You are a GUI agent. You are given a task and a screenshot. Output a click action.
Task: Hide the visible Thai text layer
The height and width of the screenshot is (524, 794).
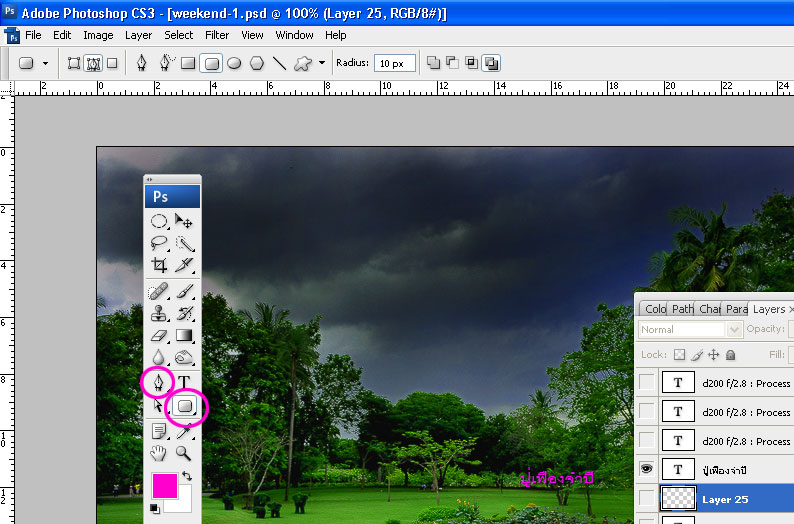(647, 469)
